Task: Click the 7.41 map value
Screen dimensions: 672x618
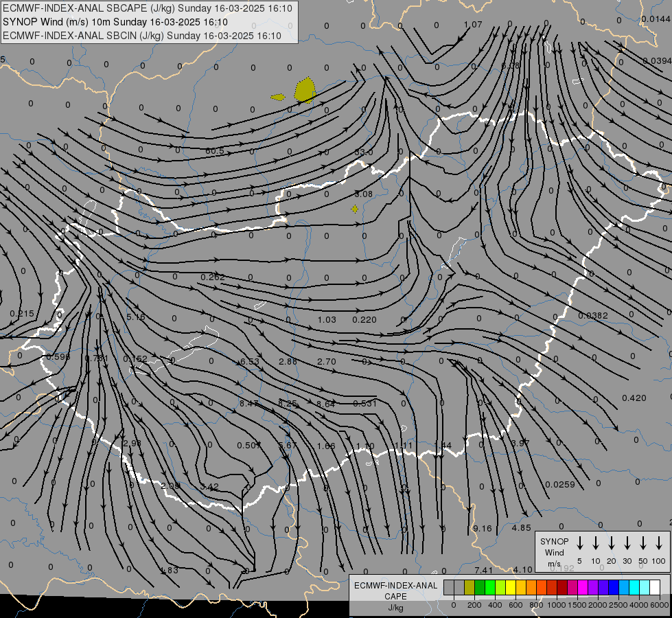Action: [484, 571]
